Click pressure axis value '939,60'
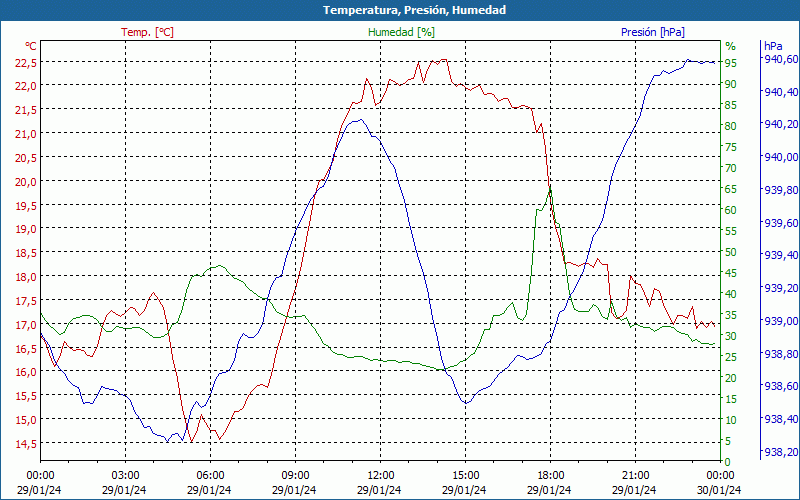The image size is (800, 500). (780, 223)
